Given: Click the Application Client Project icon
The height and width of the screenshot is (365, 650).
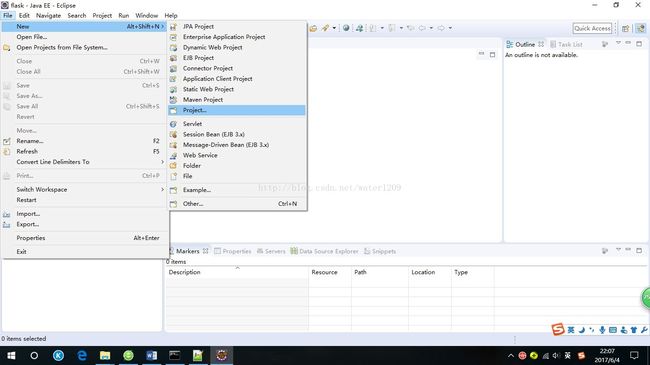Looking at the screenshot, I should [x=174, y=79].
